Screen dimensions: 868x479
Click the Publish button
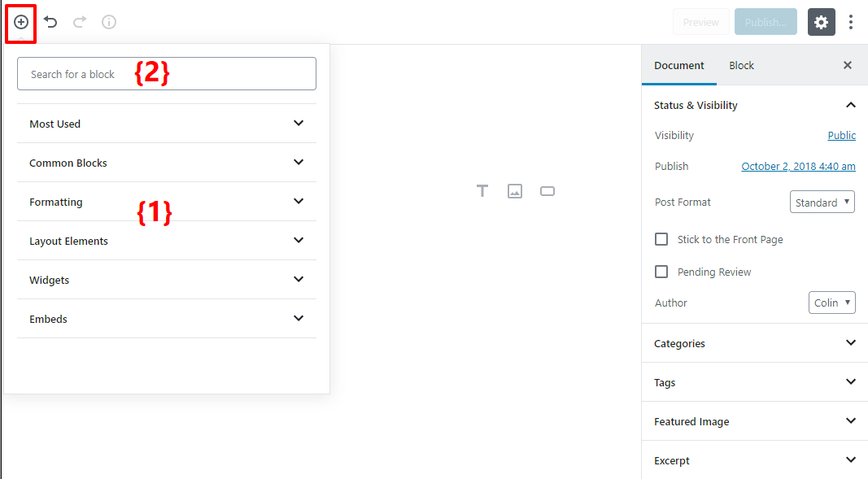[765, 22]
